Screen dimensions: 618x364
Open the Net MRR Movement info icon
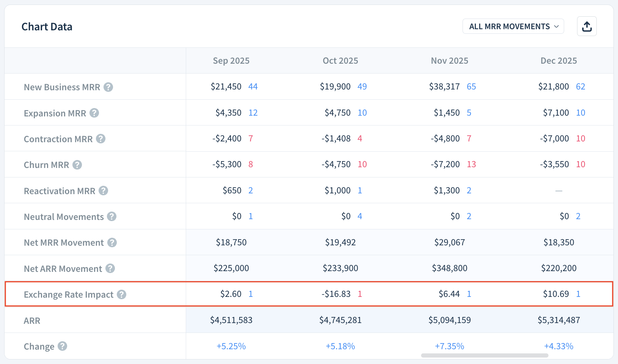112,242
